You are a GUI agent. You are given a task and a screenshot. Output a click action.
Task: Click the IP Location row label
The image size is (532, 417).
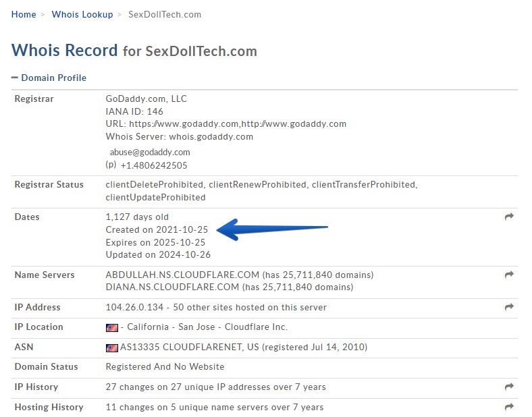click(38, 327)
